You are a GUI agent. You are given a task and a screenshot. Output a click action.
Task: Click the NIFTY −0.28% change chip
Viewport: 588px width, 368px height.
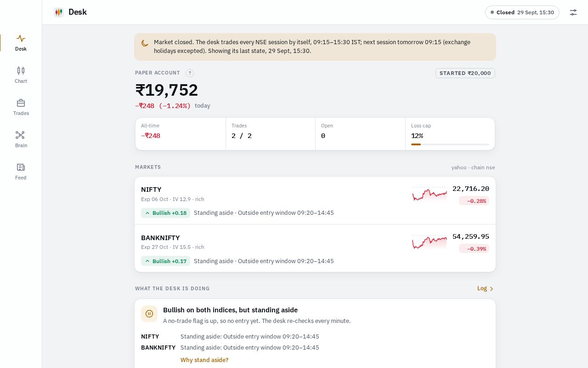[474, 201]
